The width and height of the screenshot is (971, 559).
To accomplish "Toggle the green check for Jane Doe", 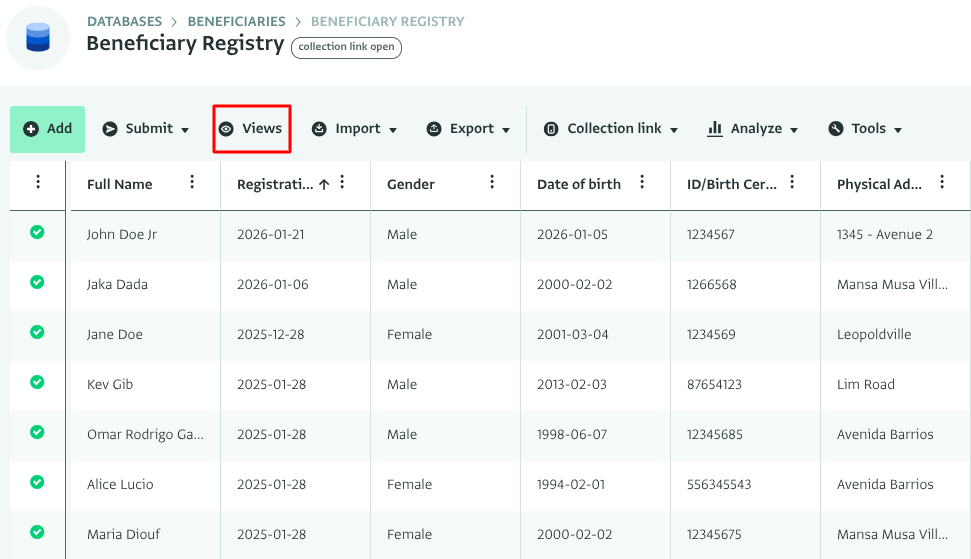I will (x=37, y=332).
